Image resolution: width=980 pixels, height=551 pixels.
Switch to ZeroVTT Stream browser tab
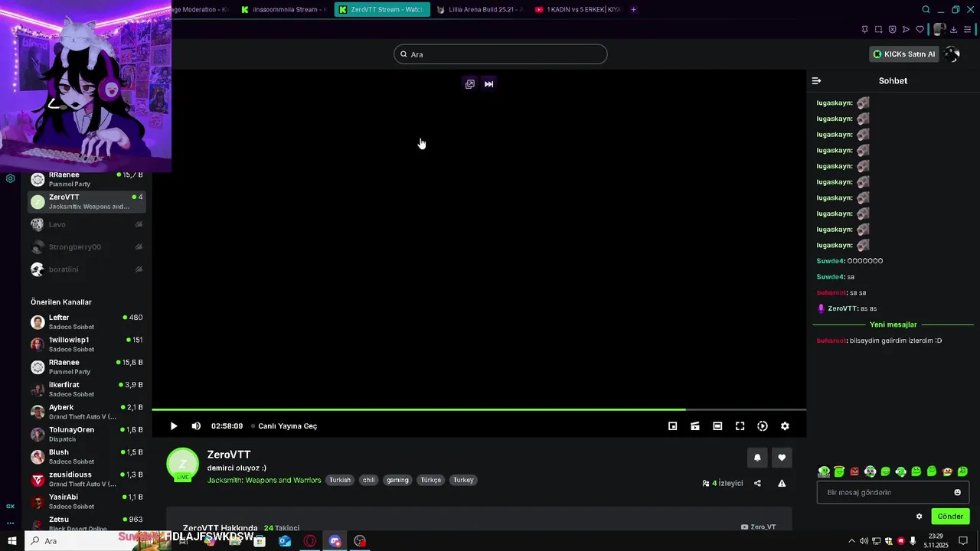tap(382, 9)
